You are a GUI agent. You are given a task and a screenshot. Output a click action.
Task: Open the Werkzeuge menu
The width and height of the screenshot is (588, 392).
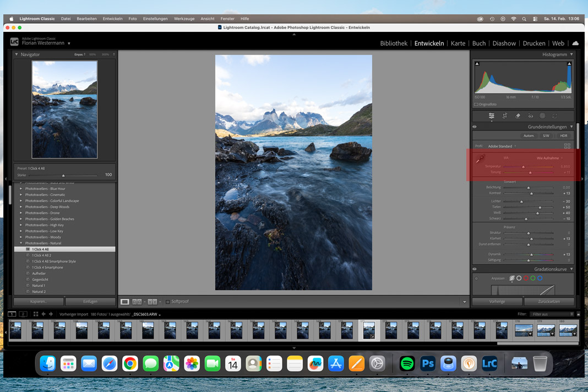click(x=184, y=19)
